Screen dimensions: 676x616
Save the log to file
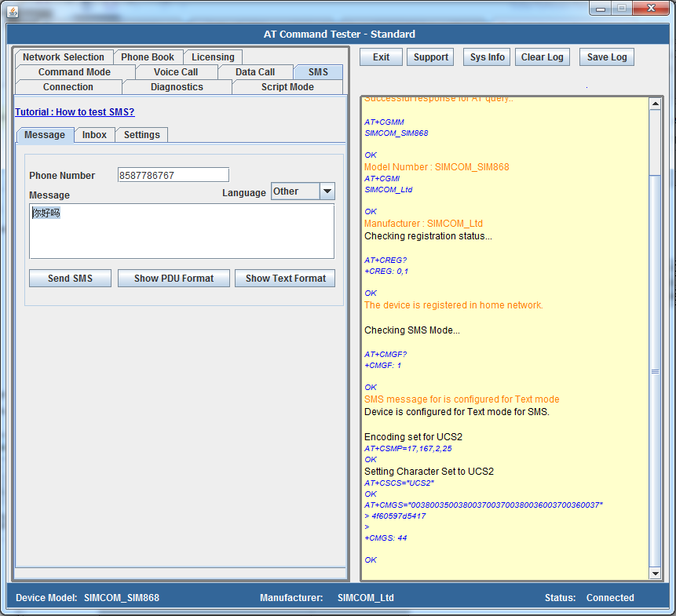click(607, 56)
